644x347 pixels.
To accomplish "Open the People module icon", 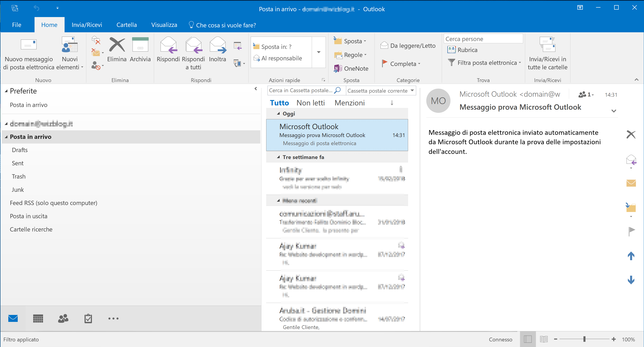I will 63,319.
